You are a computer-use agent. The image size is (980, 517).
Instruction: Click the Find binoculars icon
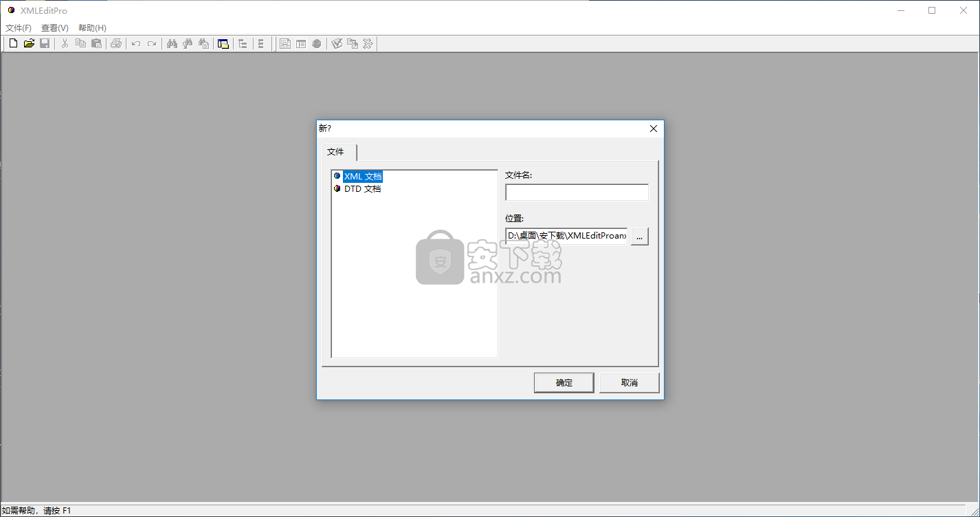[172, 43]
